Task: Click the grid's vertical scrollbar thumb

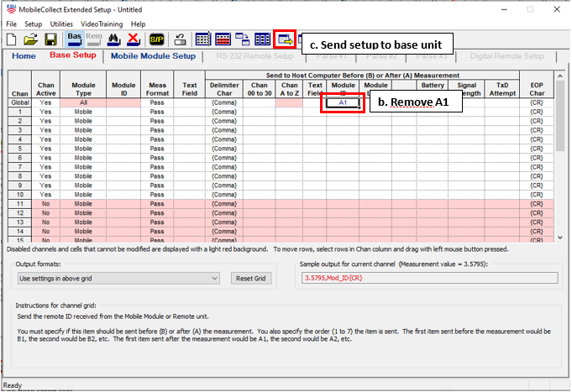Action: [560, 116]
